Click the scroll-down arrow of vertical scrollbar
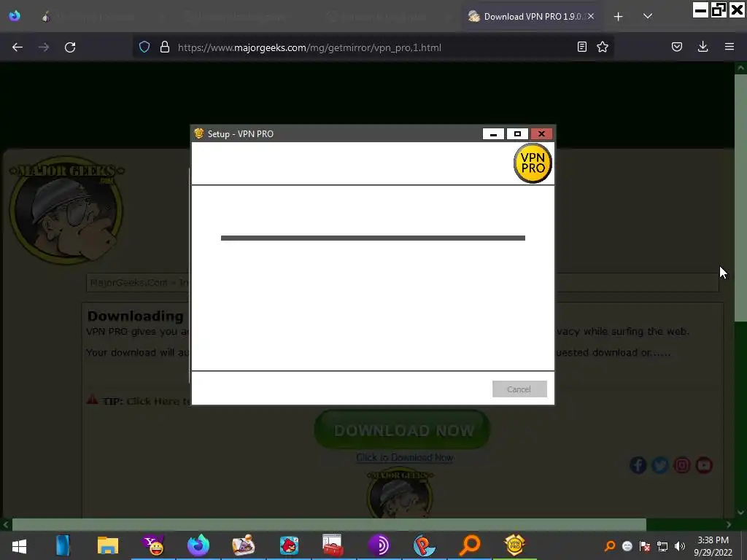 pyautogui.click(x=740, y=513)
